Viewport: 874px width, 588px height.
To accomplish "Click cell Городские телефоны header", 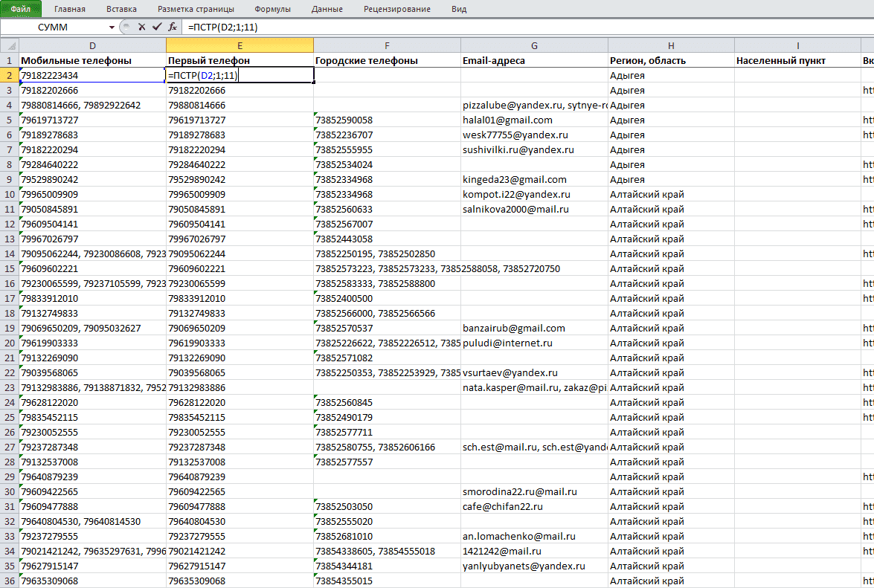I will [387, 60].
